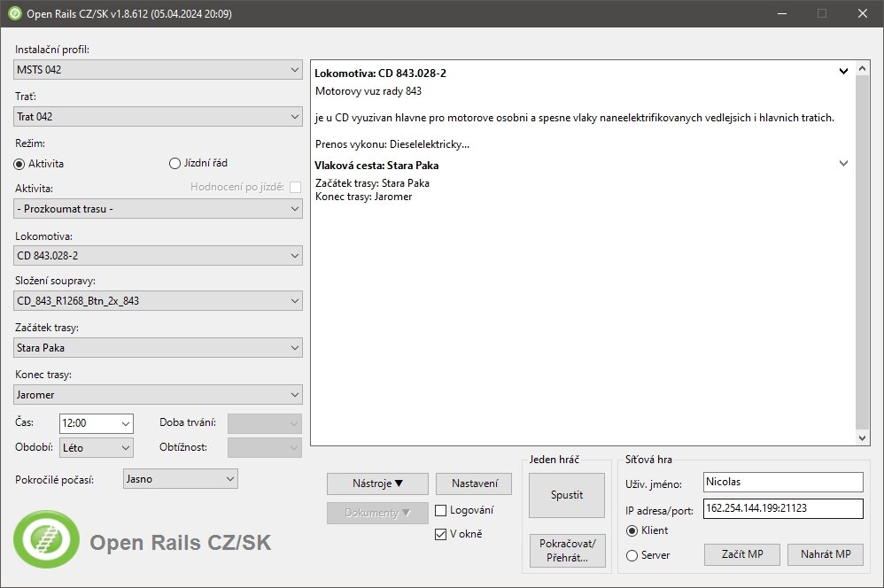
Task: Click the 'Konec trasy: Jaromer' line in details
Action: coord(364,197)
